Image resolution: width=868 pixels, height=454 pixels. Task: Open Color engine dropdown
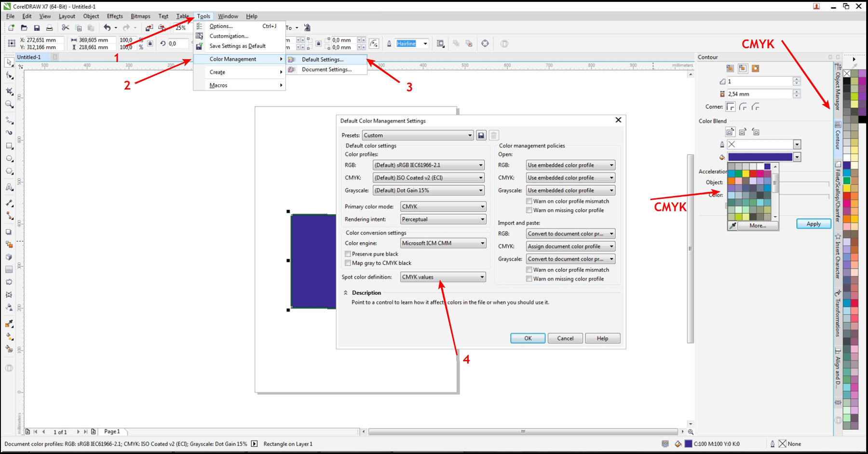pyautogui.click(x=443, y=243)
